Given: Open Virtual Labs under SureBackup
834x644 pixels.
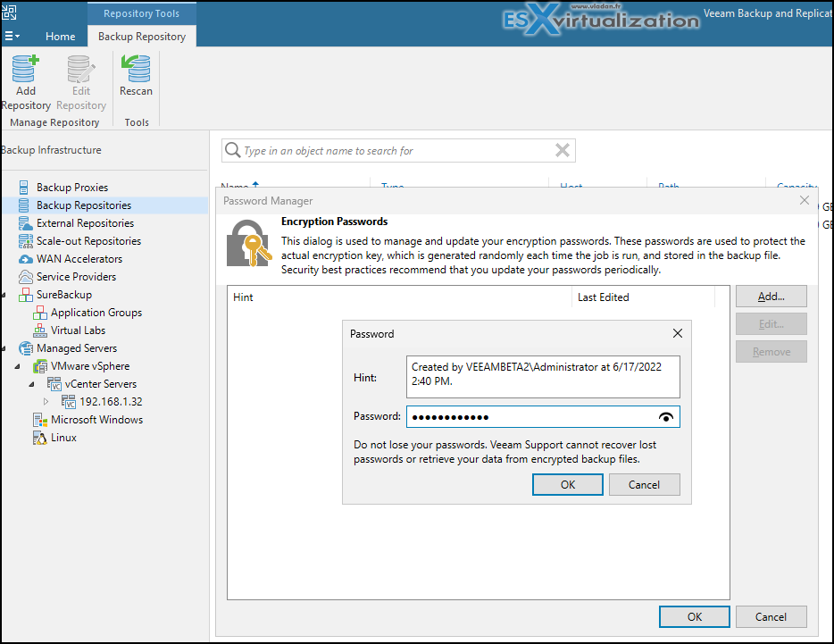Looking at the screenshot, I should pyautogui.click(x=78, y=330).
